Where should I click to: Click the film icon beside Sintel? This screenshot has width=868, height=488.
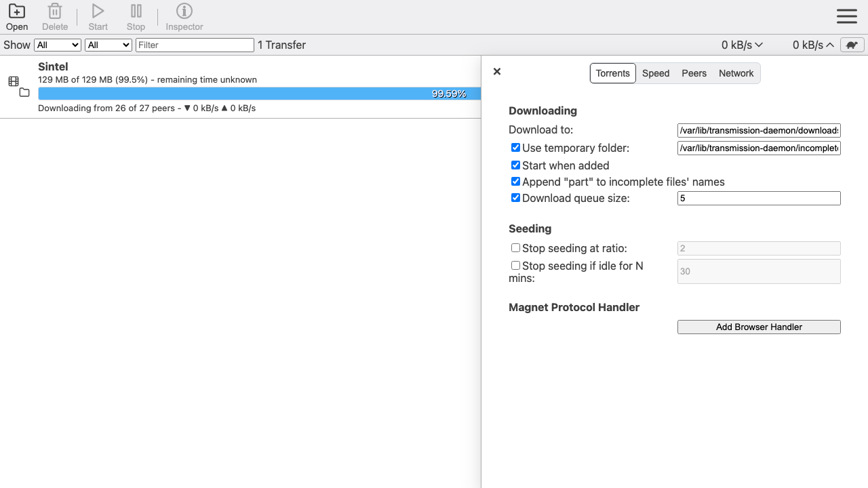pos(14,81)
